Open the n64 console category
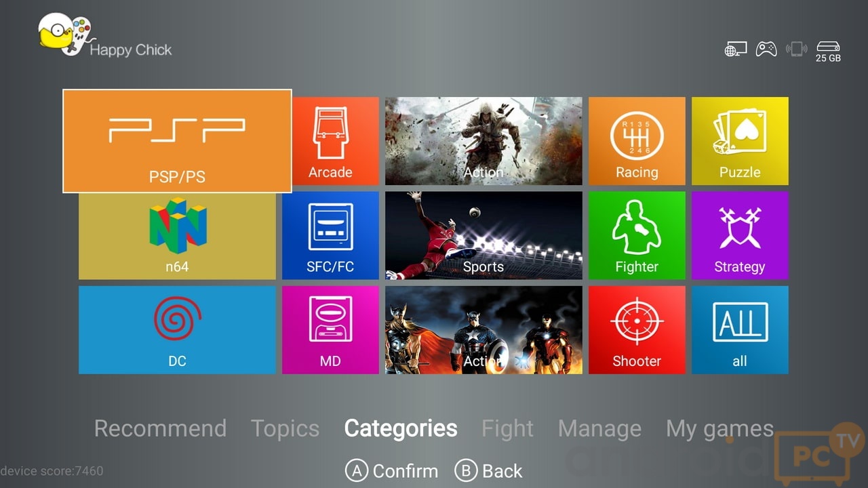This screenshot has width=868, height=488. (x=177, y=236)
